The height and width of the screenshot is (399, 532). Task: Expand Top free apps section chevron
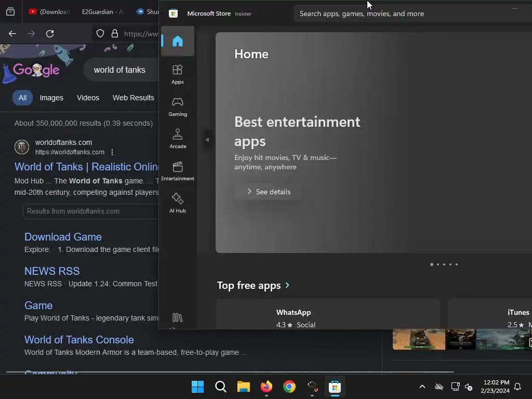287,285
